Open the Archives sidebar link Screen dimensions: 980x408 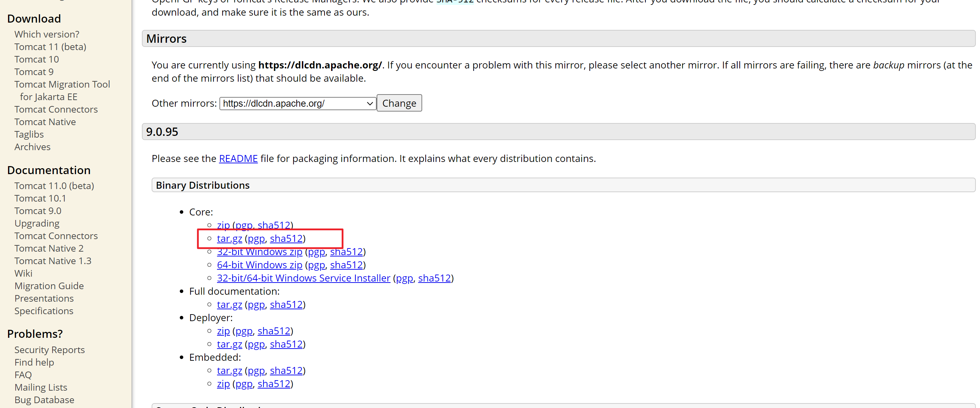32,147
